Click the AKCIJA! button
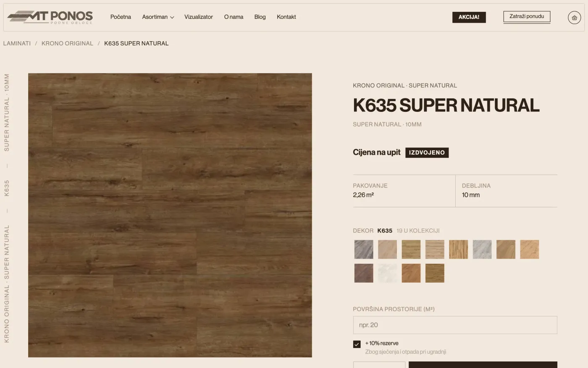588x368 pixels. (x=469, y=17)
